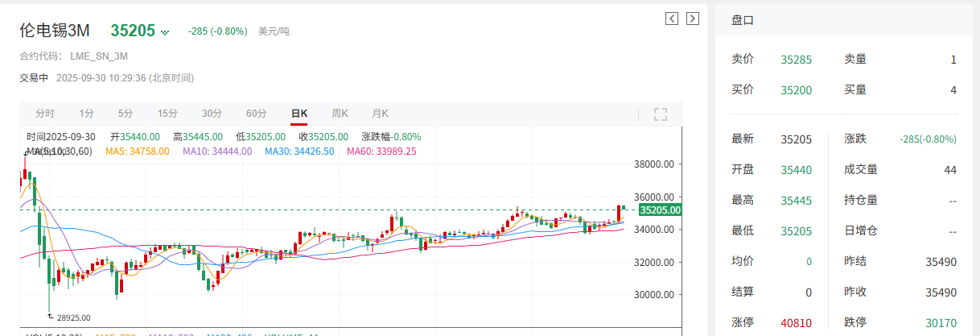This screenshot has height=336, width=980.
Task: Click the contract code LME_SN_3M text
Action: 99,56
